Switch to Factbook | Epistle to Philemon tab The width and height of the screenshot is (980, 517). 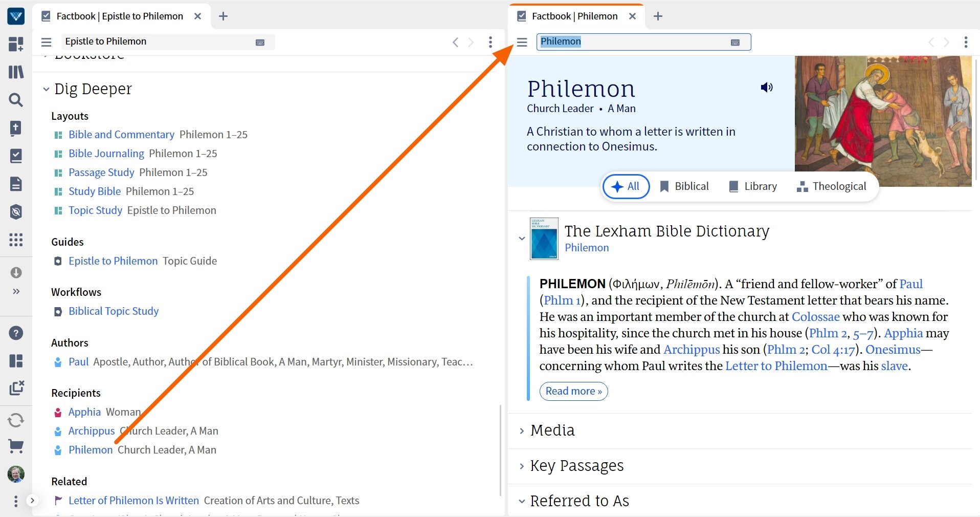point(120,16)
